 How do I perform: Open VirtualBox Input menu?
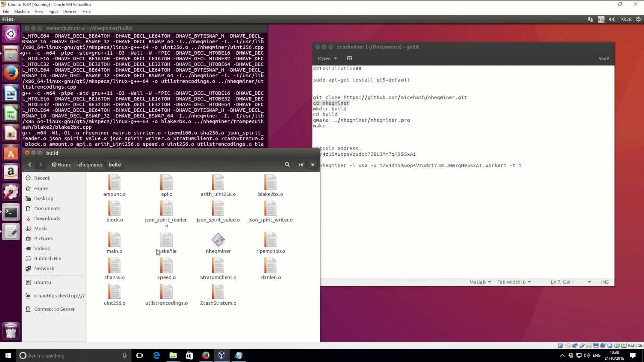pos(53,11)
